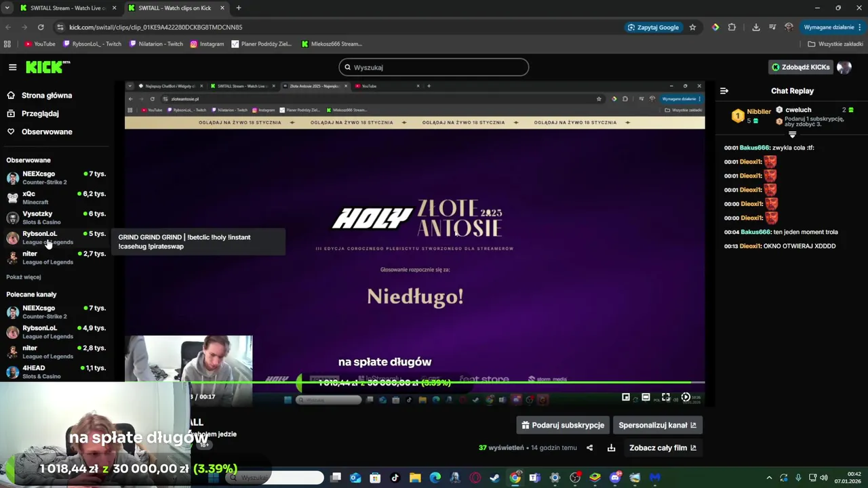Open the Instagram bookmark
This screenshot has height=488, width=868.
click(x=207, y=44)
